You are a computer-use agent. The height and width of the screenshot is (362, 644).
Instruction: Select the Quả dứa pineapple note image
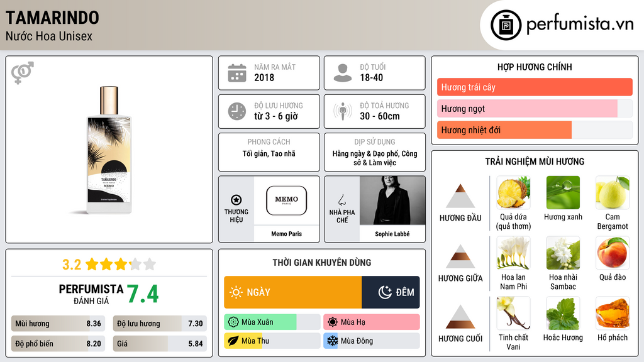pyautogui.click(x=513, y=193)
